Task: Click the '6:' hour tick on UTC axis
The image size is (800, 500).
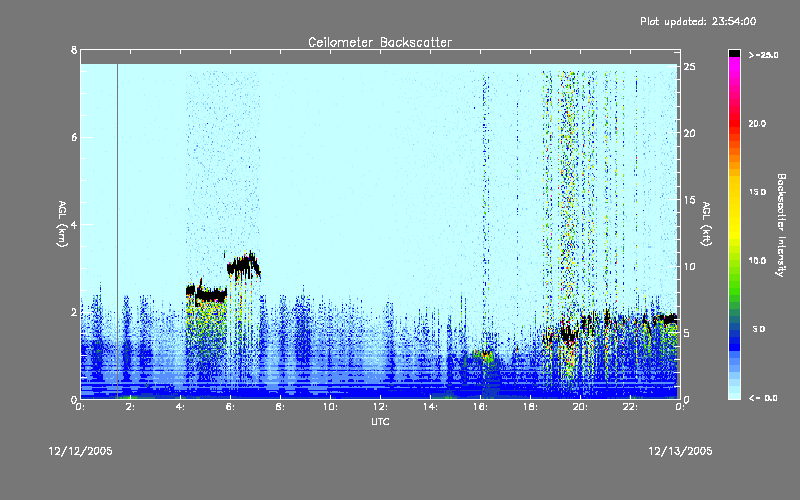Action: pos(231,407)
